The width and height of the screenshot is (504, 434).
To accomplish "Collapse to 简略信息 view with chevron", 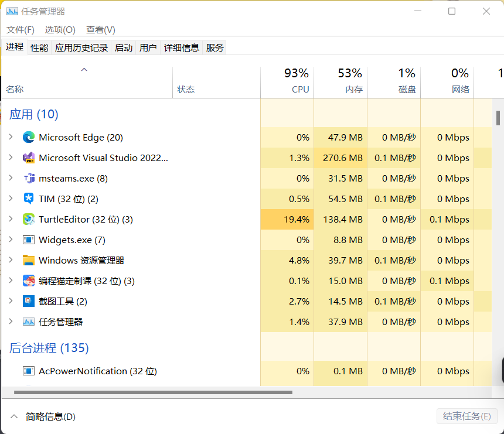I will click(14, 416).
